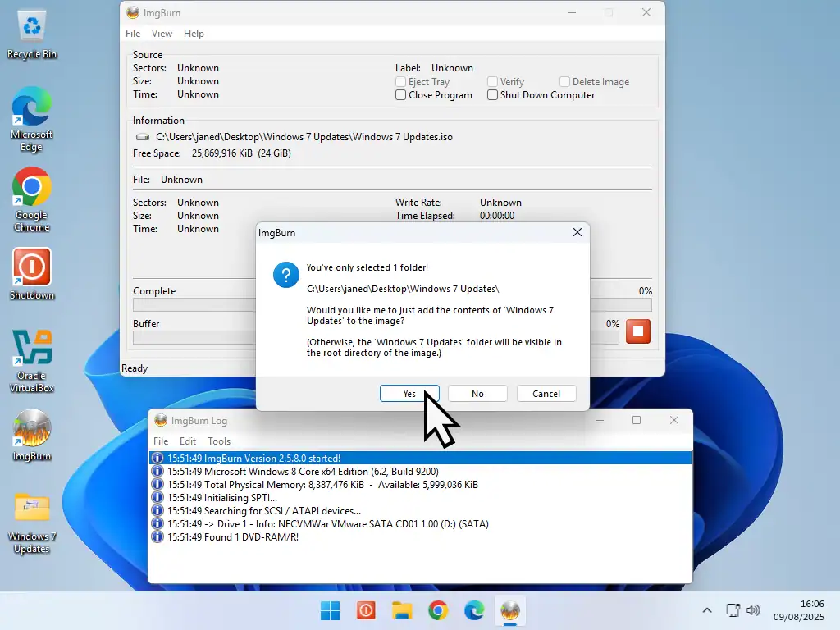Viewport: 840px width, 630px height.
Task: Enable the Close Program checkbox
Action: (x=401, y=95)
